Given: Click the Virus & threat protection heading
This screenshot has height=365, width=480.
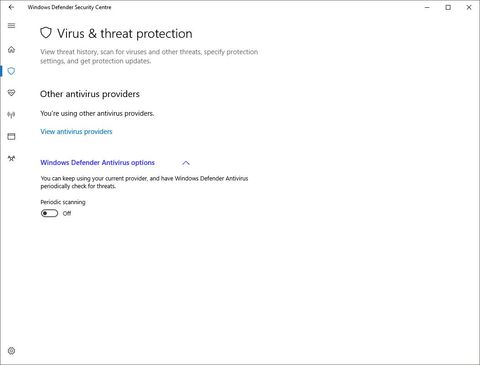Looking at the screenshot, I should tap(125, 34).
